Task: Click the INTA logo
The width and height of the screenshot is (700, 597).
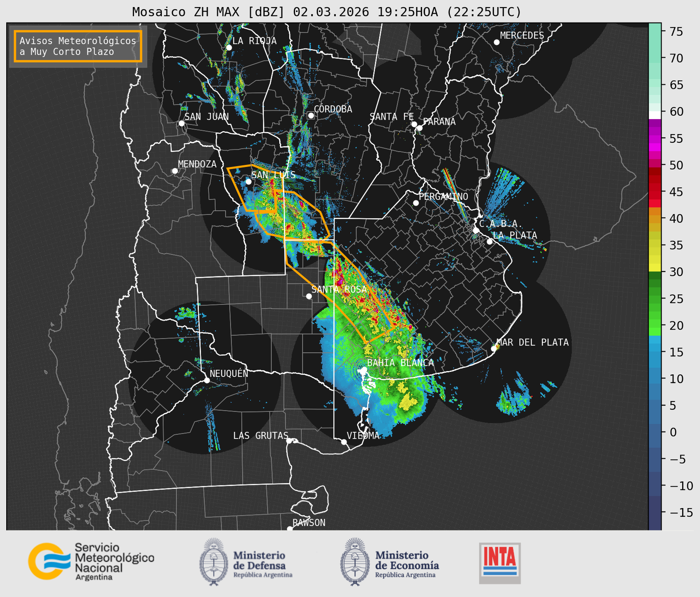Action: coord(500,563)
